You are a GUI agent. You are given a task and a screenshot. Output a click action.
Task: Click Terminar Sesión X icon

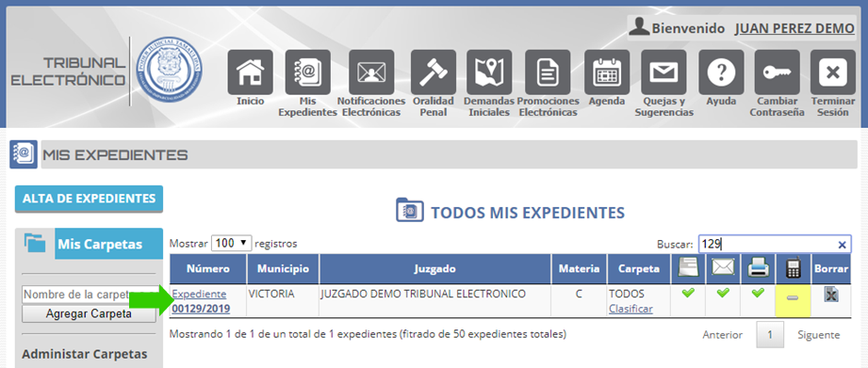[x=833, y=72]
